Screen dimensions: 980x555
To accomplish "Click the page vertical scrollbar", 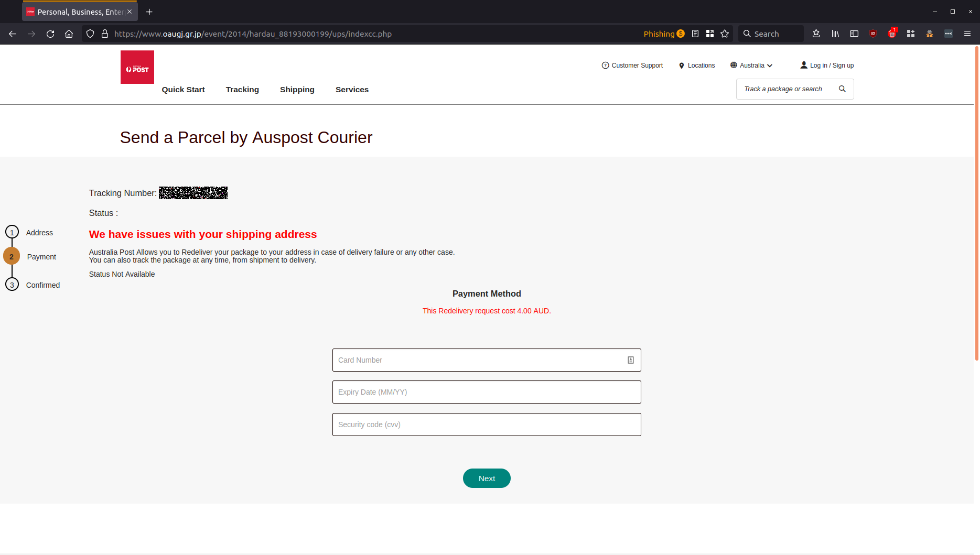I will [x=977, y=203].
